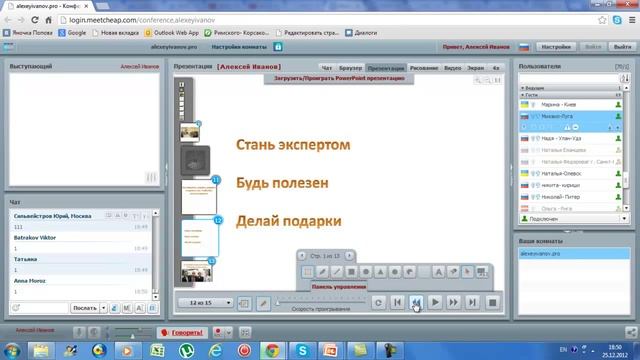The height and width of the screenshot is (360, 640).
Task: Open Skype from the Windows taskbar
Action: coord(302,351)
